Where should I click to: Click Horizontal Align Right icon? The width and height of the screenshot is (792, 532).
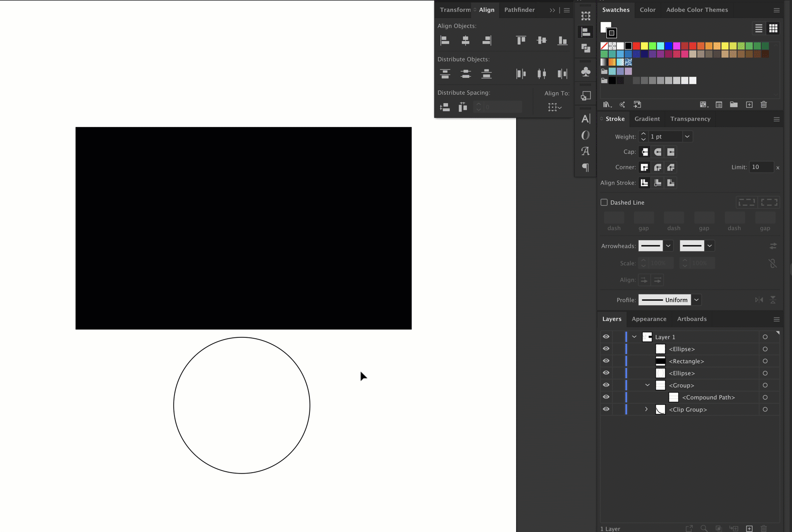point(487,40)
